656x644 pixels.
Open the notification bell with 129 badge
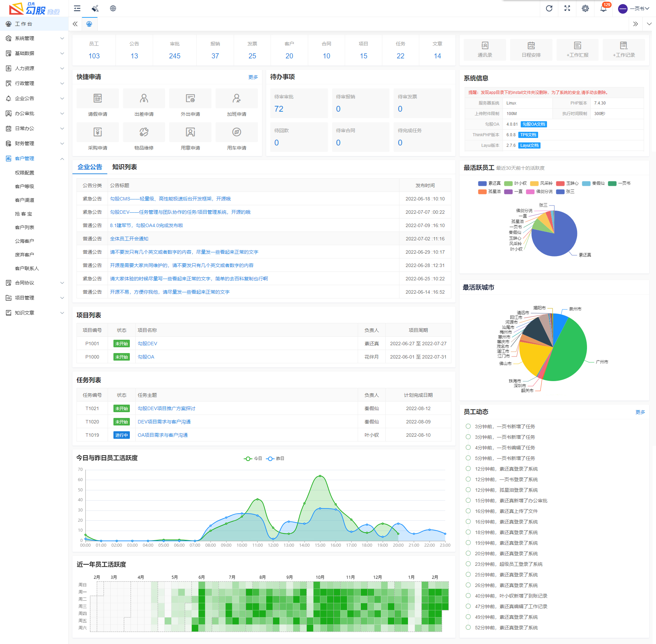[603, 9]
